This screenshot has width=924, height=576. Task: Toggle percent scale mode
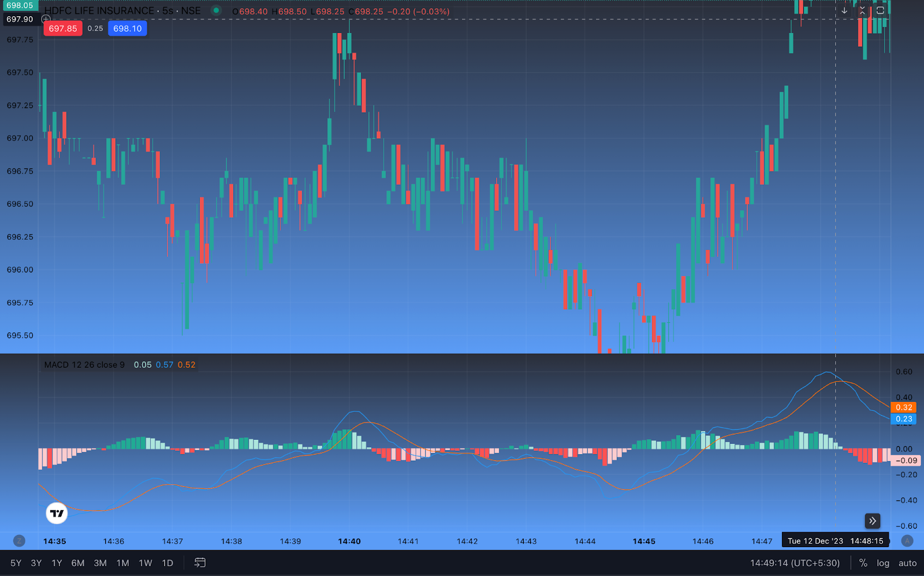(863, 563)
